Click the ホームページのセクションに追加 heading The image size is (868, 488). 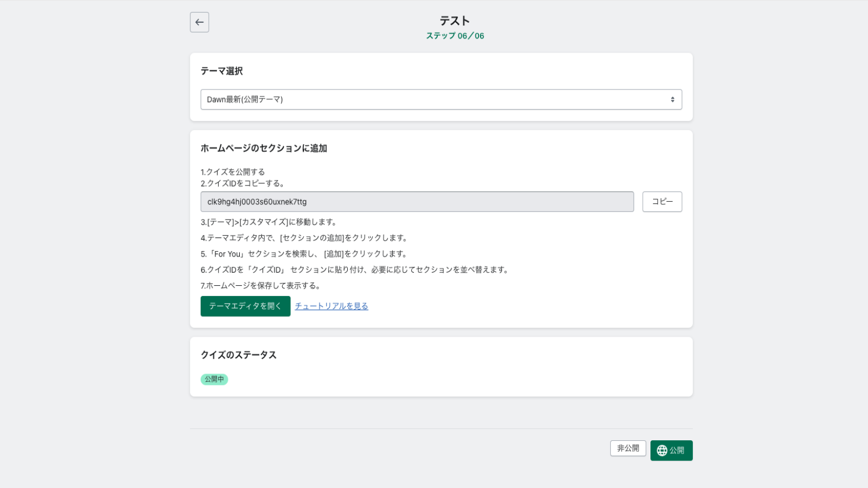coord(264,149)
